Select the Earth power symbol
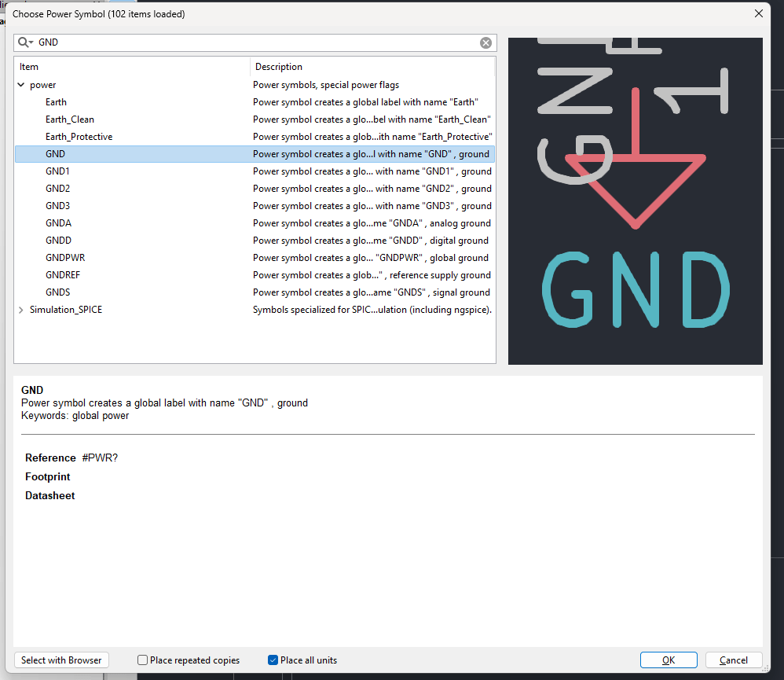The height and width of the screenshot is (680, 784). tap(255, 102)
